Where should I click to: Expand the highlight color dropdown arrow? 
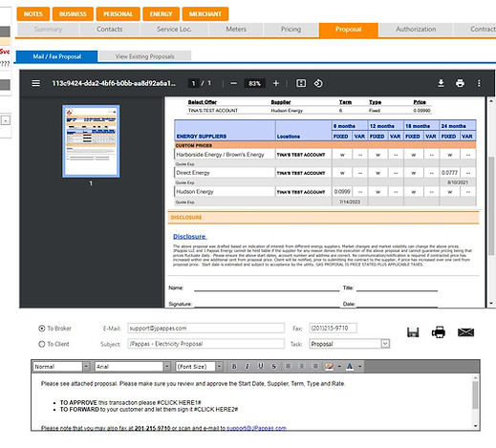[339, 367]
